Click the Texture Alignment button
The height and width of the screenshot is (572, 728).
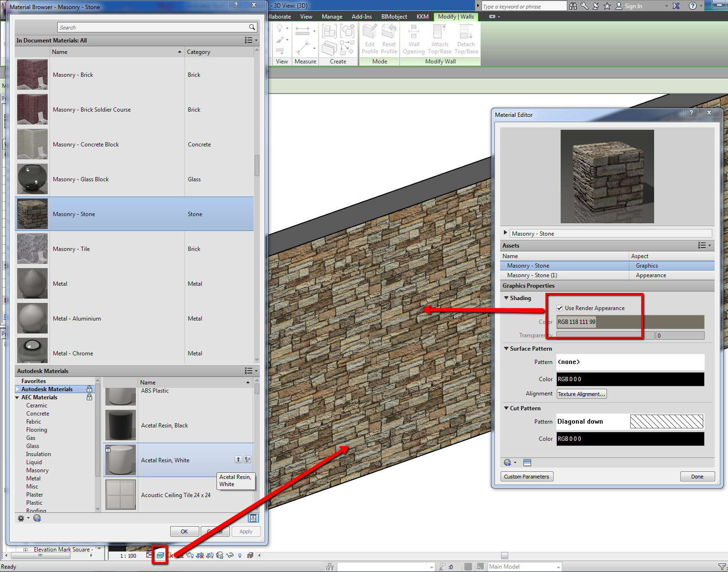point(582,394)
